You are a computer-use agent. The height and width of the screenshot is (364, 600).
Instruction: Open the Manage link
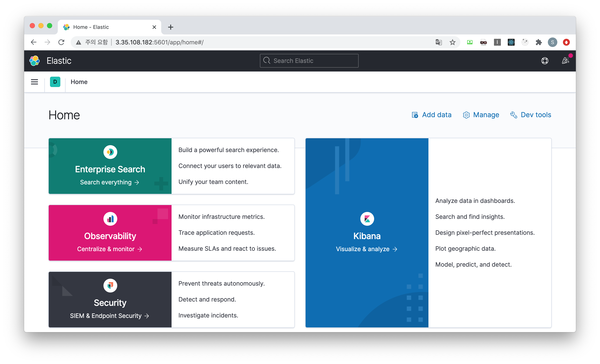481,115
